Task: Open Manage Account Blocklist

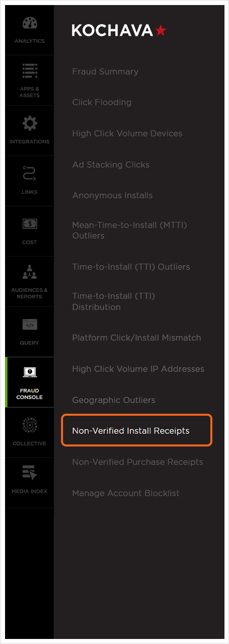Action: coord(126,493)
